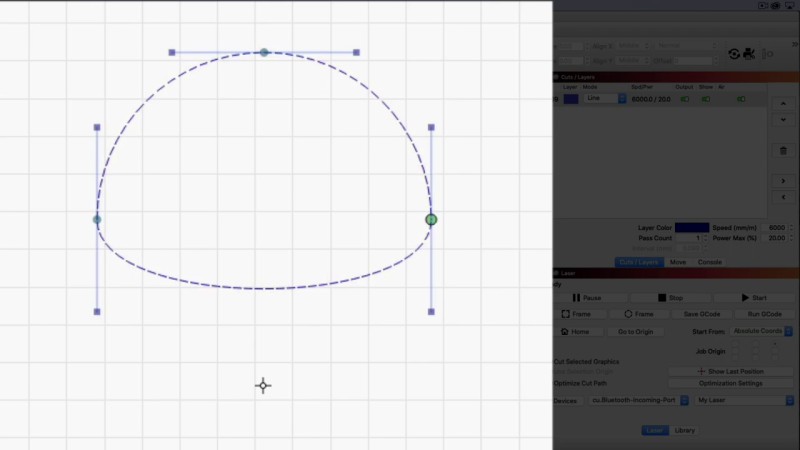Image resolution: width=800 pixels, height=450 pixels.
Task: Click the Save GCode button
Action: click(x=704, y=314)
